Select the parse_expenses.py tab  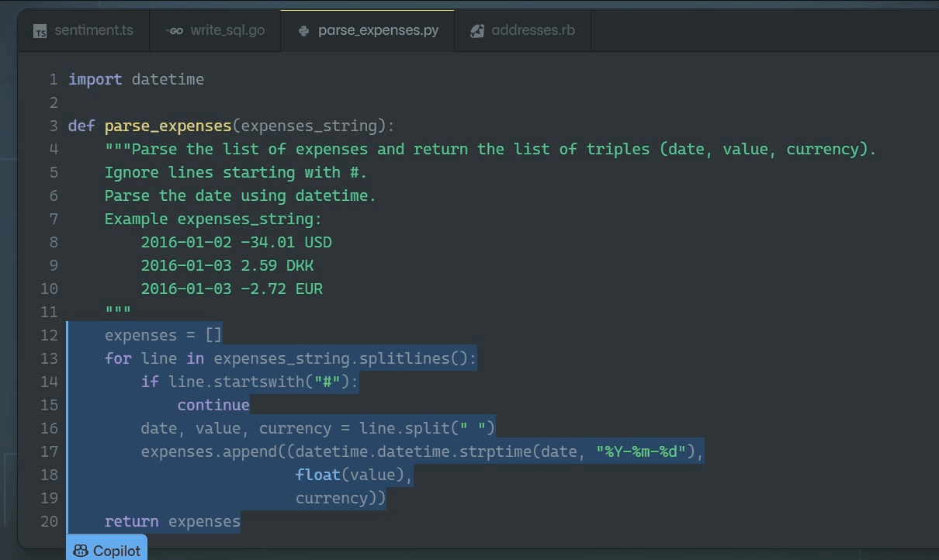[x=367, y=31]
